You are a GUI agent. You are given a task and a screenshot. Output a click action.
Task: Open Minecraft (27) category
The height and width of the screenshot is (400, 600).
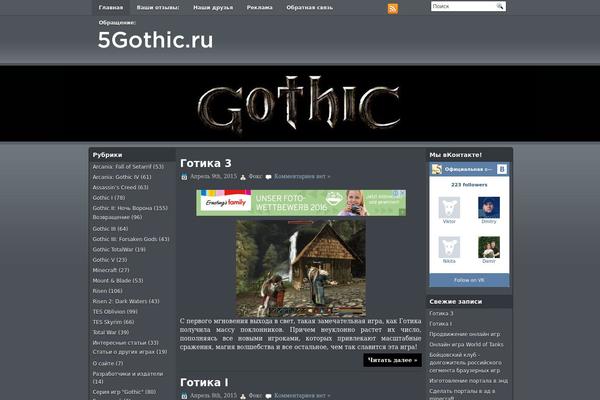click(x=111, y=270)
